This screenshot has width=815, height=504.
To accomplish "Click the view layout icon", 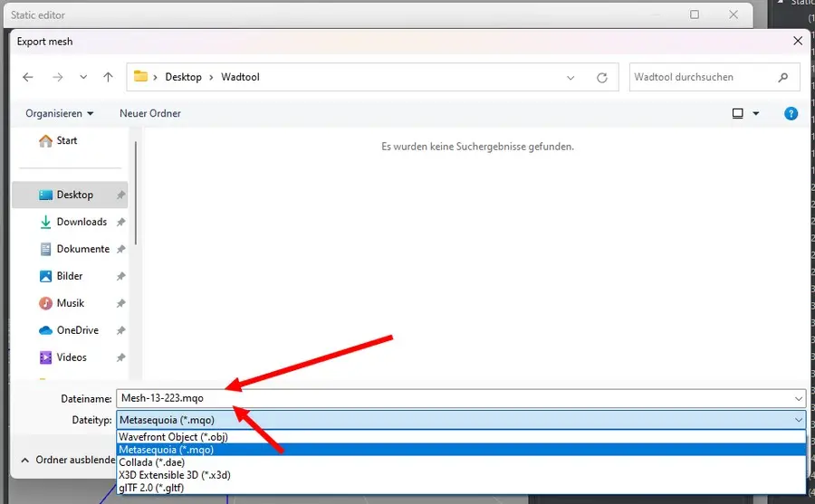I will (738, 114).
